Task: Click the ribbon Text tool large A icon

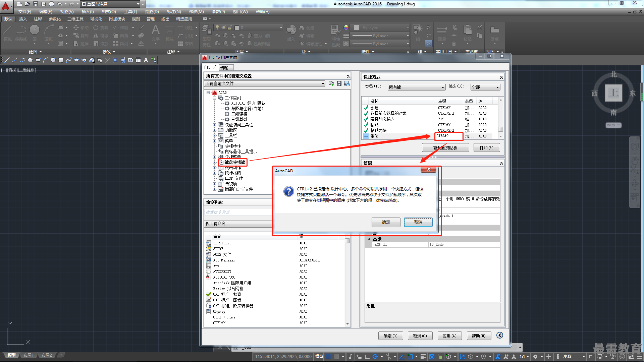Action: [x=156, y=31]
